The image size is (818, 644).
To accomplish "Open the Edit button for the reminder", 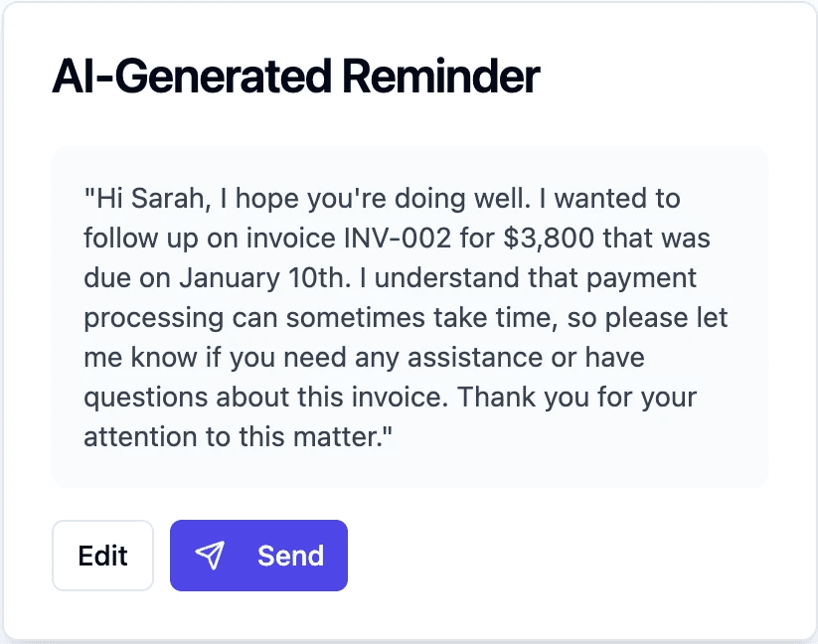I will pyautogui.click(x=103, y=556).
